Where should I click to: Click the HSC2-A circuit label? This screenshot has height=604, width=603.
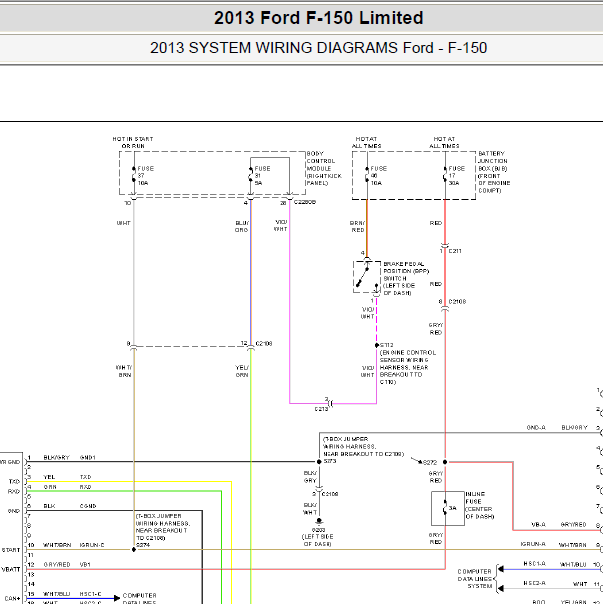pyautogui.click(x=534, y=583)
